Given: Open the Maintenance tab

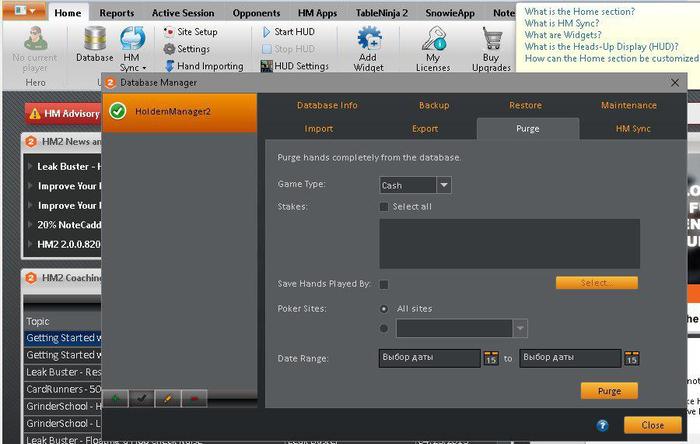Looking at the screenshot, I should pyautogui.click(x=629, y=105).
